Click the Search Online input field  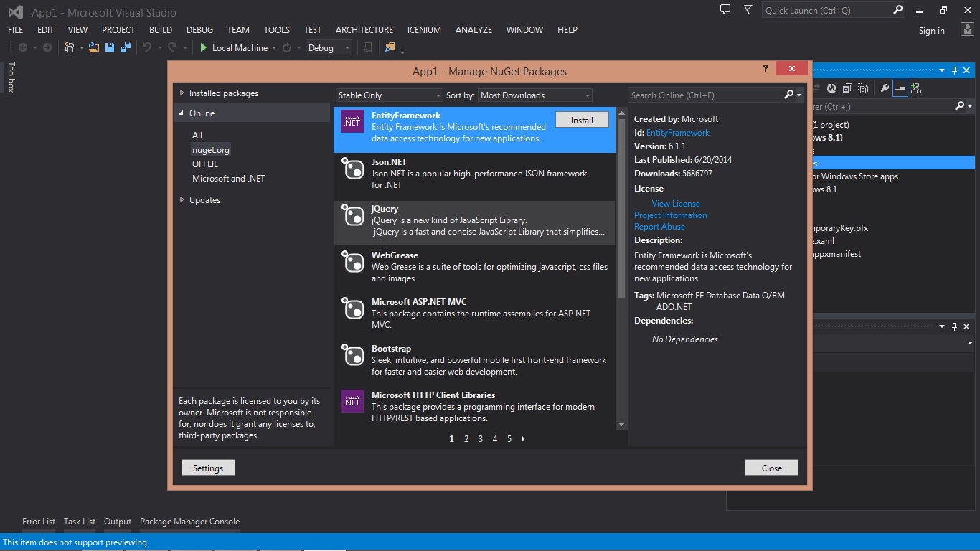point(706,95)
